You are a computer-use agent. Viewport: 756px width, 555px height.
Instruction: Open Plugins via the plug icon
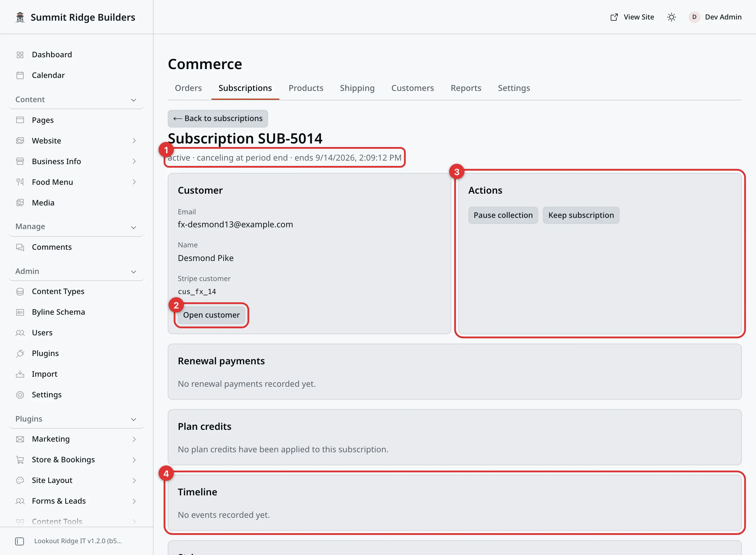20,353
